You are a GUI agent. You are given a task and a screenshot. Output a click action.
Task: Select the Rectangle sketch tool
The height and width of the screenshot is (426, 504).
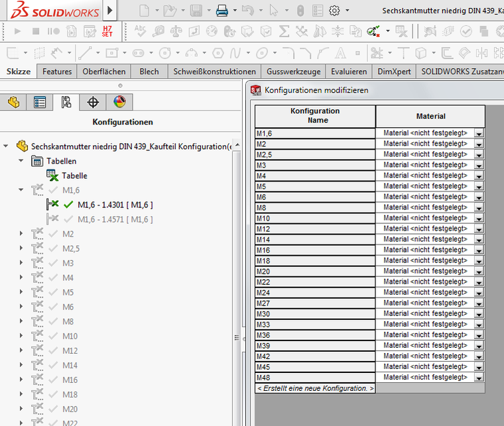pos(112,53)
